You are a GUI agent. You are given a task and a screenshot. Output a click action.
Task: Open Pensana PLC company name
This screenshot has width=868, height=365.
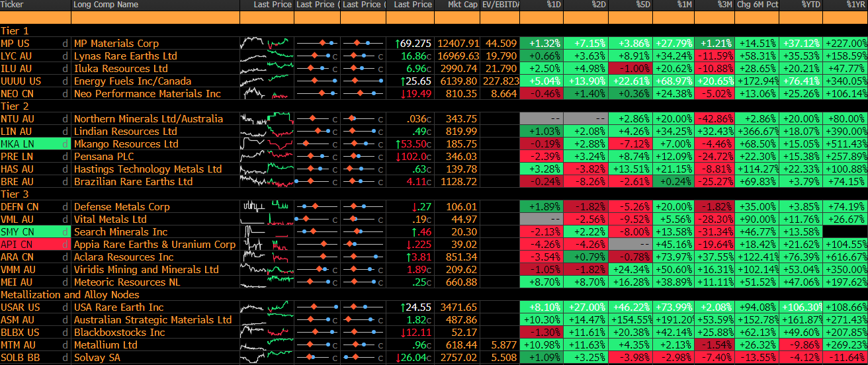coord(104,157)
